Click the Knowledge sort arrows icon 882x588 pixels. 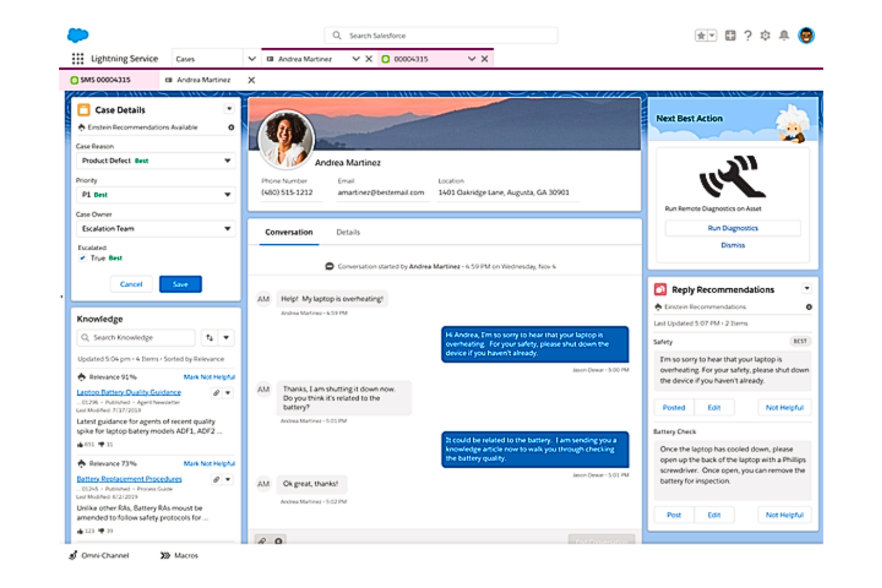(210, 338)
